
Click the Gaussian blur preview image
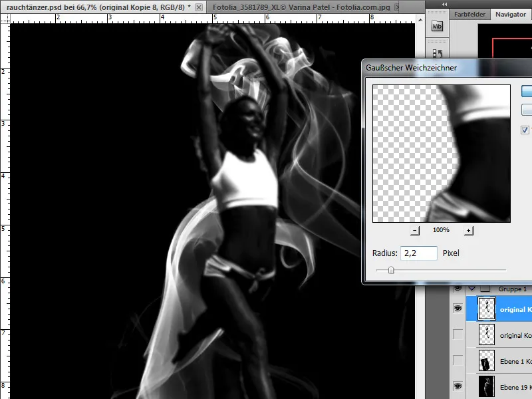pyautogui.click(x=442, y=154)
